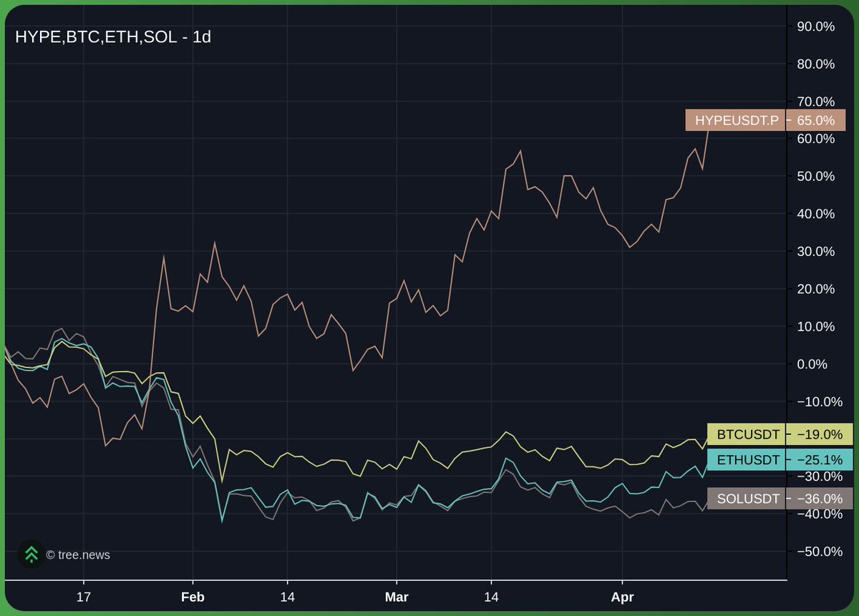This screenshot has height=616, width=859.
Task: Click the 14 label between Mar and Apr
Action: coord(490,597)
